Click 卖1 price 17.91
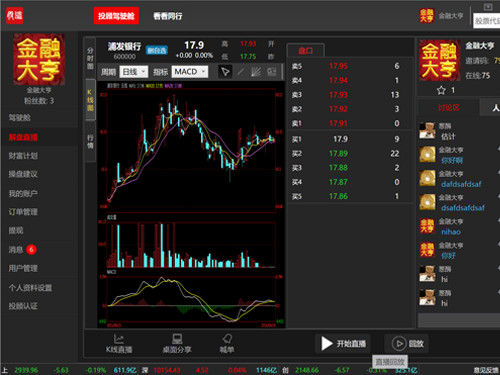Image resolution: width=500 pixels, height=375 pixels. tap(338, 123)
